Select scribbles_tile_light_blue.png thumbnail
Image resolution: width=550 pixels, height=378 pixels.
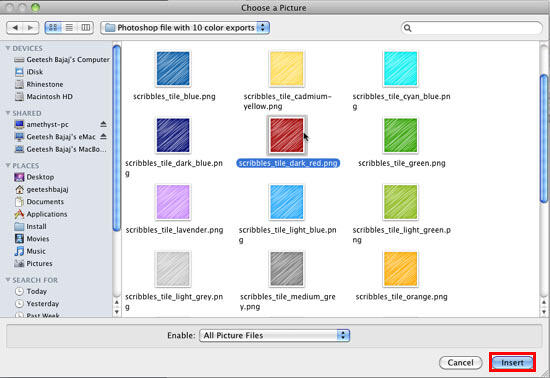point(287,202)
